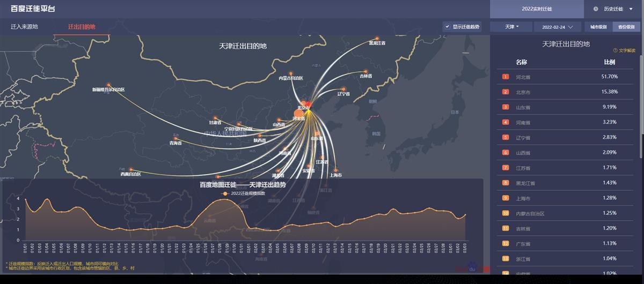Select the 省份级别 level toggle
Image resolution: width=644 pixels, height=284 pixels.
point(626,26)
